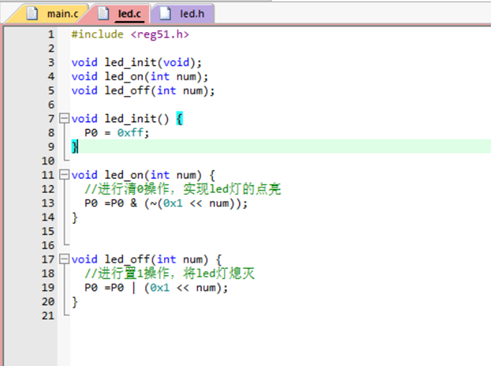
Task: Click the highlighted closing brace on line 9
Action: (75, 147)
